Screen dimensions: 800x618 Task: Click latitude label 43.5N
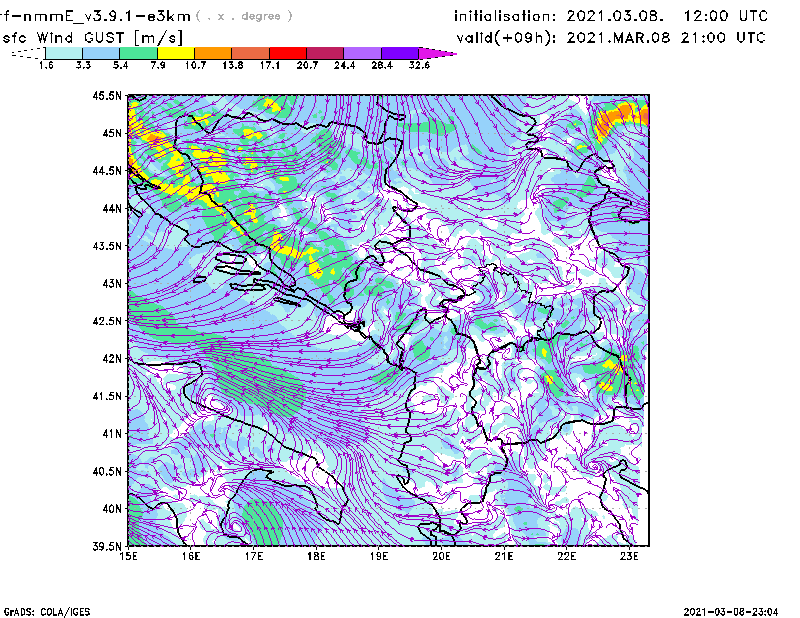click(107, 246)
